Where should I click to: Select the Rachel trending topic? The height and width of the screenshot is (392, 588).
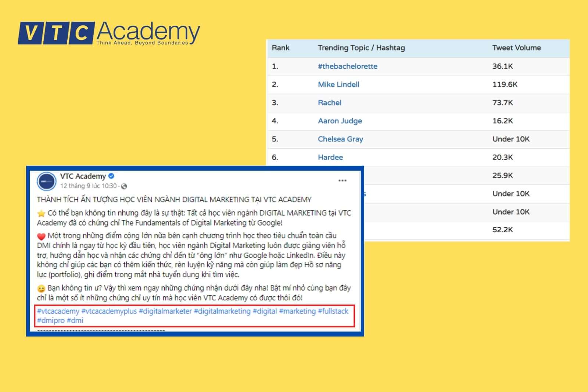[x=329, y=103]
